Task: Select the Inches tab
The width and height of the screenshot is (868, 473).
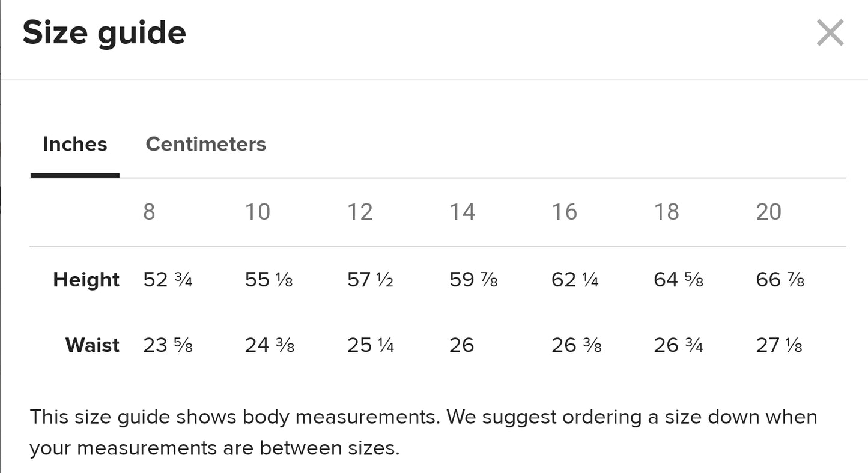Action: [x=74, y=144]
